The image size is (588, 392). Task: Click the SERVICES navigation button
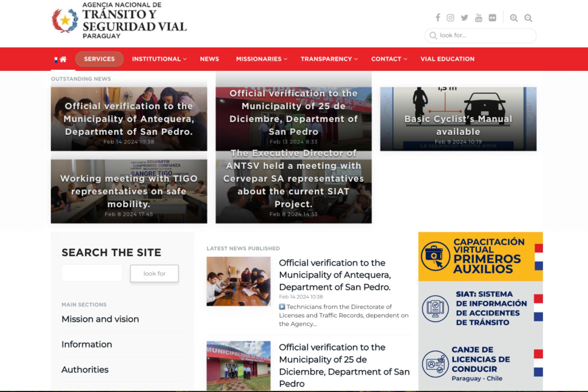99,59
